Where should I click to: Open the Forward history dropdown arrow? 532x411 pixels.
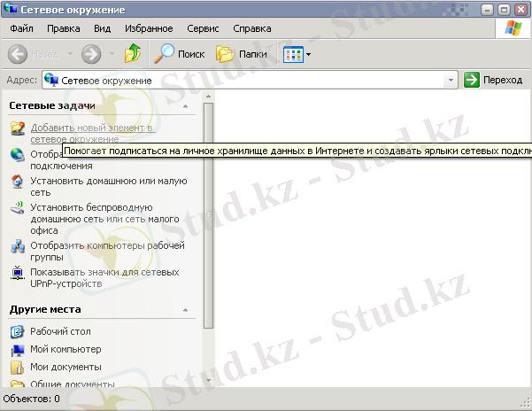(x=112, y=54)
